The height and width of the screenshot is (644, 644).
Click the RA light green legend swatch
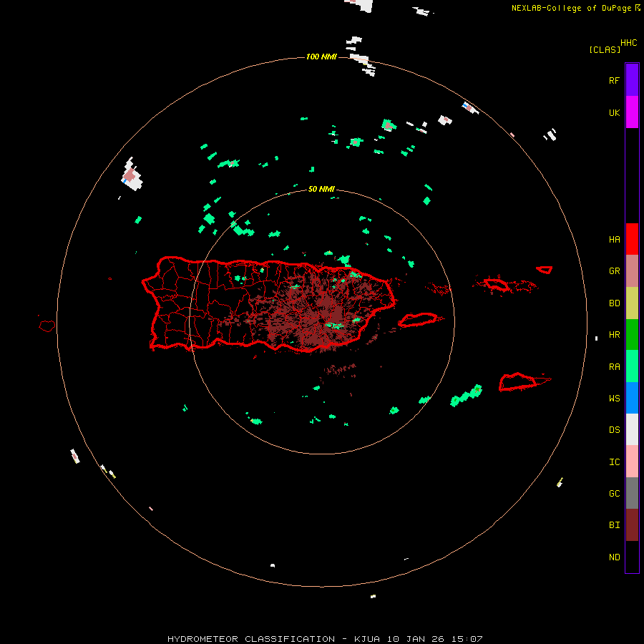click(632, 366)
